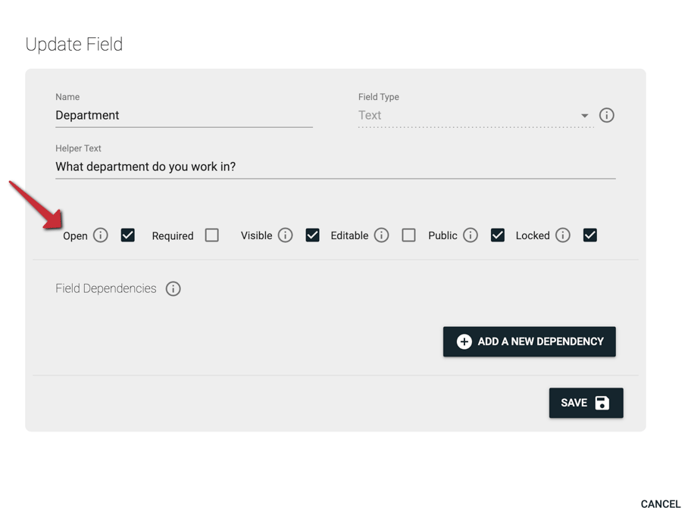Show info about the Open option
The height and width of the screenshot is (517, 688).
coord(100,235)
